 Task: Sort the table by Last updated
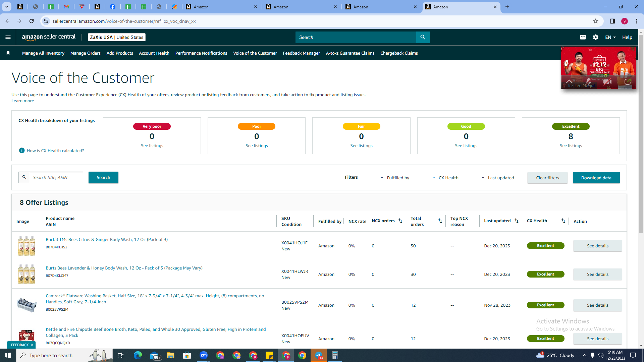[517, 221]
